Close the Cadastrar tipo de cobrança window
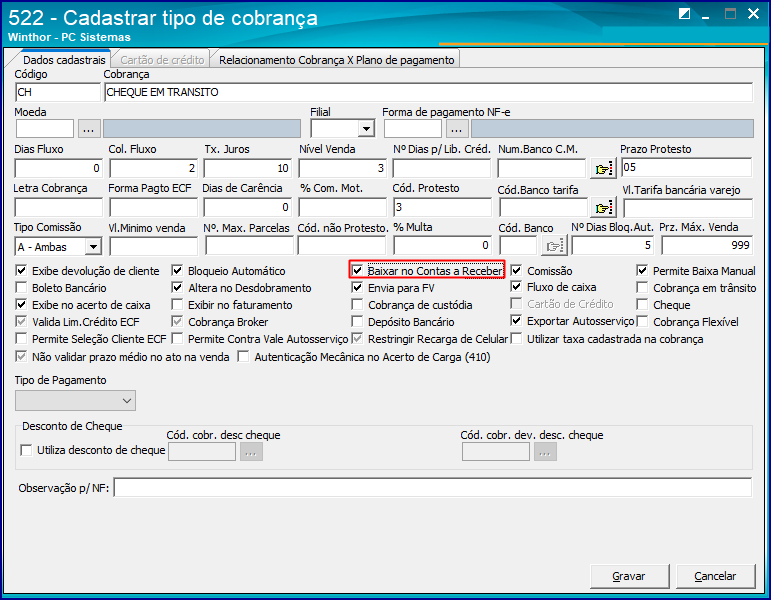The image size is (771, 600). pos(753,14)
